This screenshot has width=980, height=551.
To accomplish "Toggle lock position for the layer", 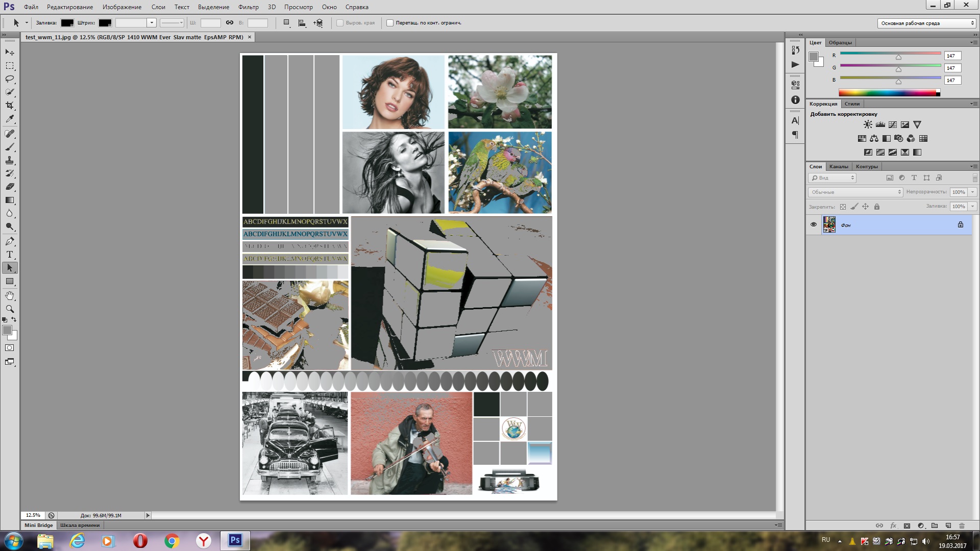I will 866,207.
